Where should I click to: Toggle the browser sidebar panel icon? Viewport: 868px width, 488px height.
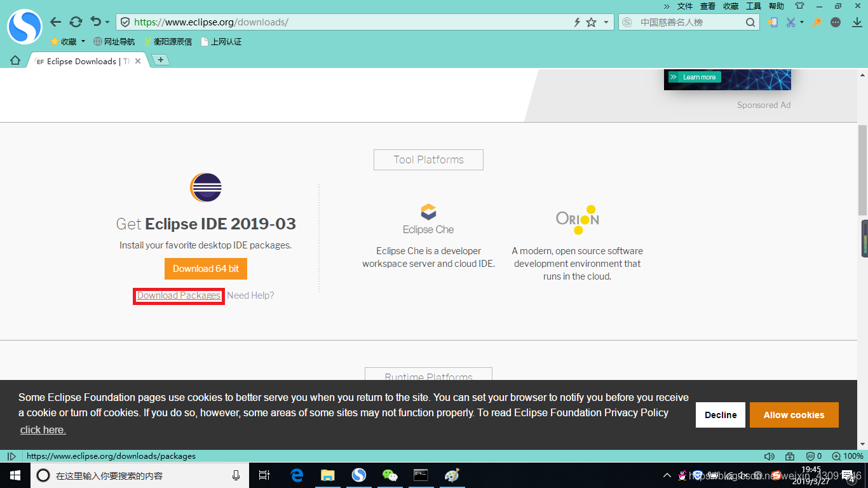pos(11,456)
